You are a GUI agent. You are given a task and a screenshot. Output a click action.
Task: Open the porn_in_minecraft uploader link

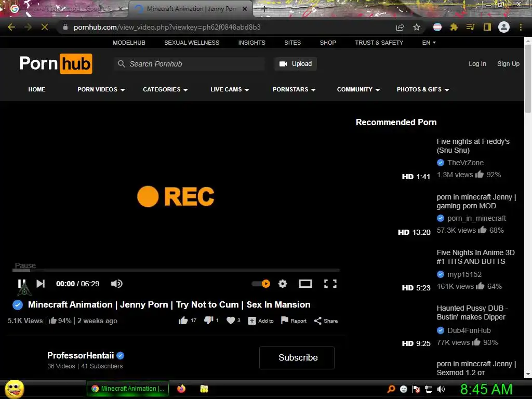(476, 218)
